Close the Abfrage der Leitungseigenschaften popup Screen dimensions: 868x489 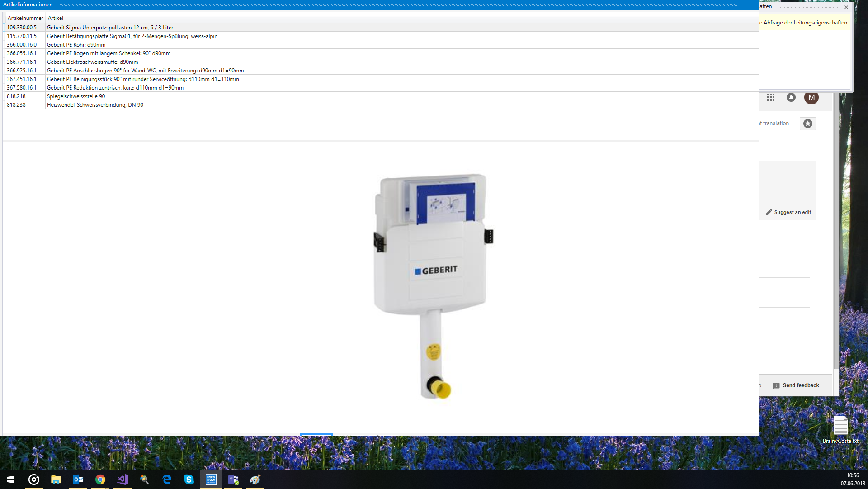(846, 7)
